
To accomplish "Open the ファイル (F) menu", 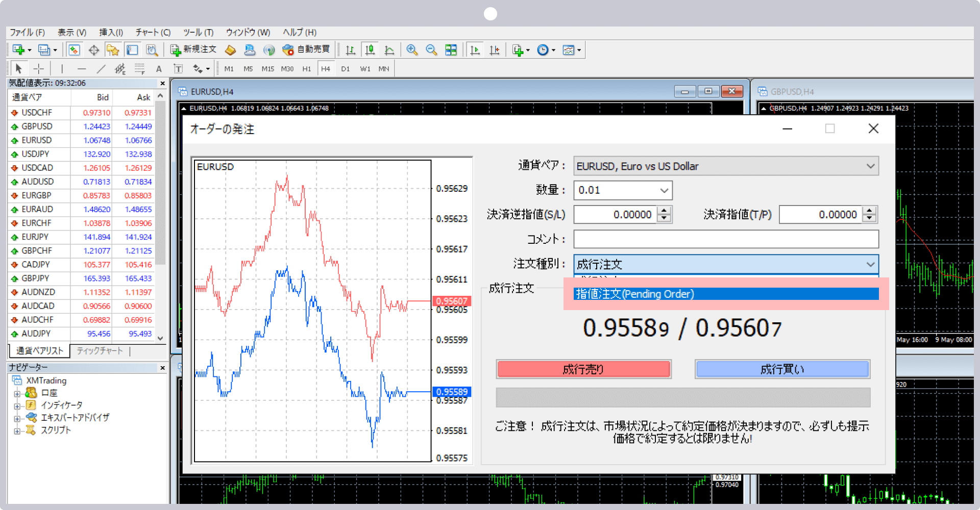I will coord(28,33).
